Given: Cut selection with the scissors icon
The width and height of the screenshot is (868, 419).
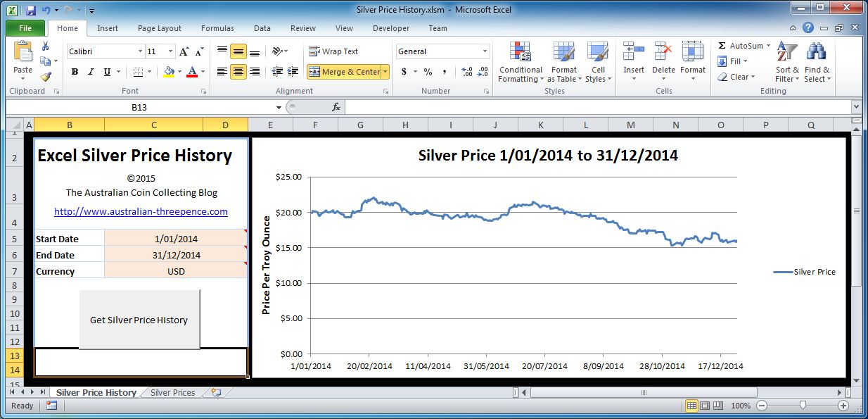Looking at the screenshot, I should click(x=46, y=46).
